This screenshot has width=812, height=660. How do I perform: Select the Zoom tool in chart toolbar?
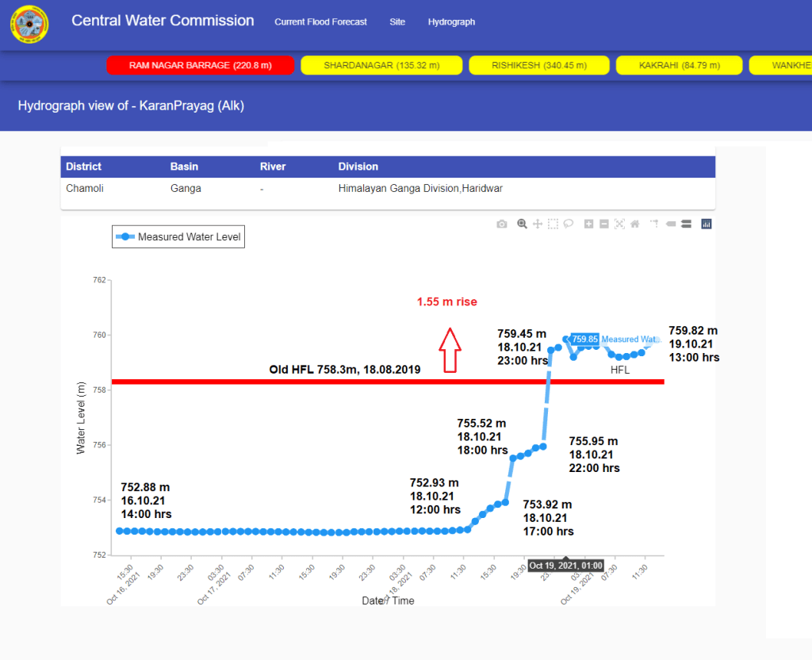pos(522,224)
